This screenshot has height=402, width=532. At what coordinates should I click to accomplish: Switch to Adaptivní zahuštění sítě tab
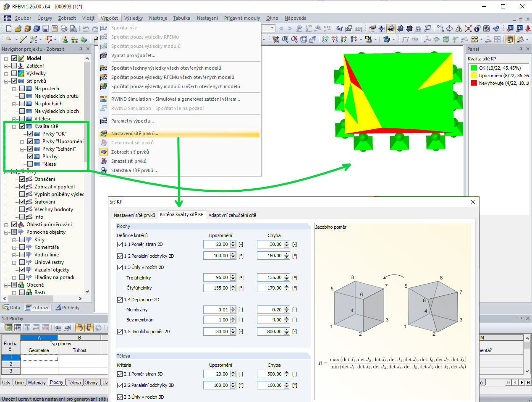point(232,215)
